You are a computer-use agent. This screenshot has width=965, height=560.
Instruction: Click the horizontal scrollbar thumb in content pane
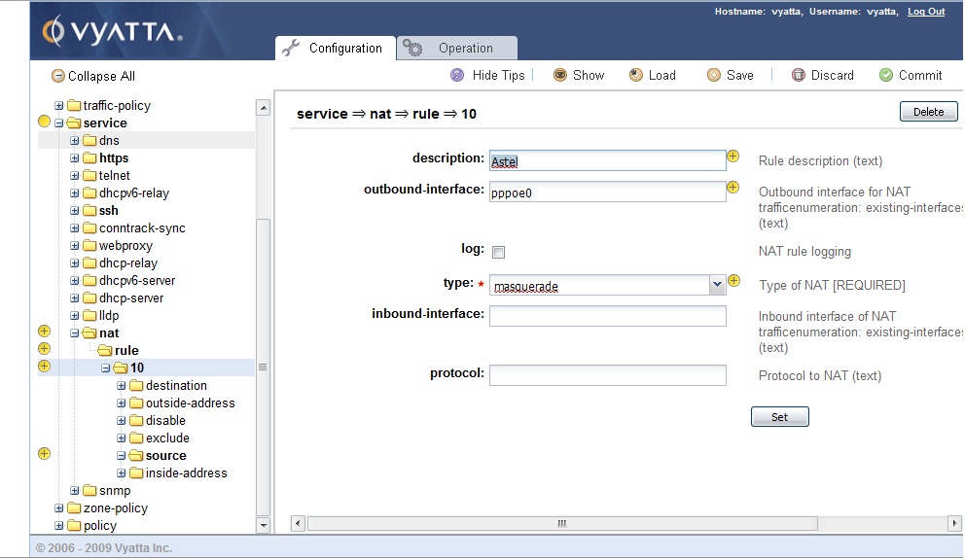coord(562,524)
